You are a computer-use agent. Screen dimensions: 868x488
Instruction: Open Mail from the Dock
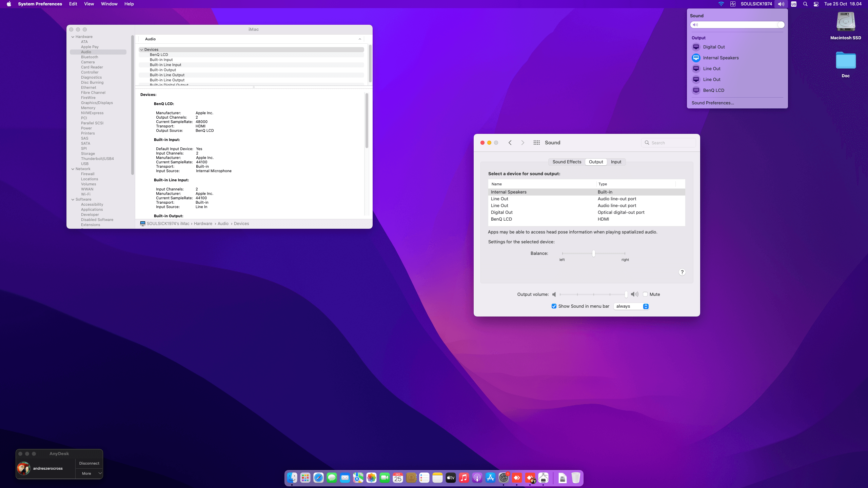(x=345, y=478)
